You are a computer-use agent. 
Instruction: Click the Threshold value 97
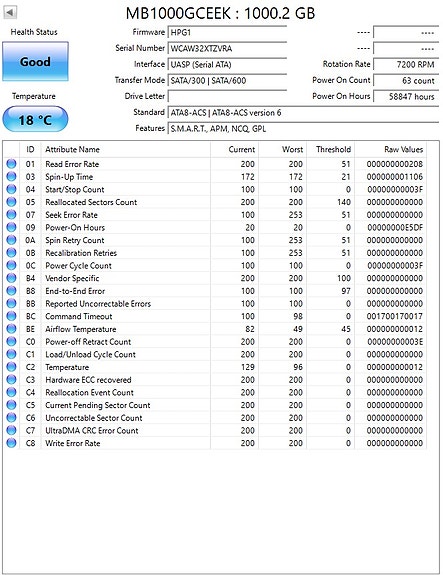[346, 291]
